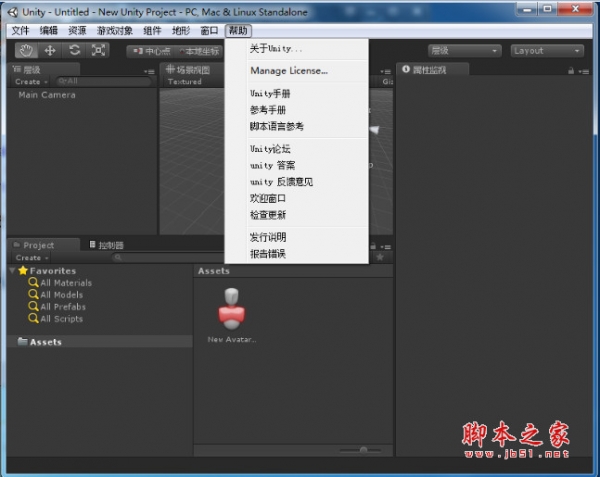Screen dimensions: 600x477
Task: Select the Assets folder in tree
Action: (100, 342)
